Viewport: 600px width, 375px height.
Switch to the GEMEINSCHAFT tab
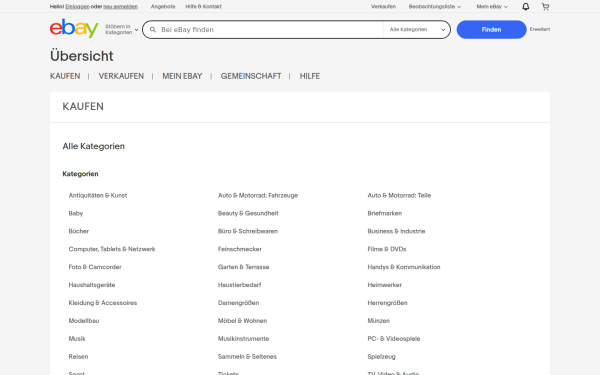click(251, 76)
